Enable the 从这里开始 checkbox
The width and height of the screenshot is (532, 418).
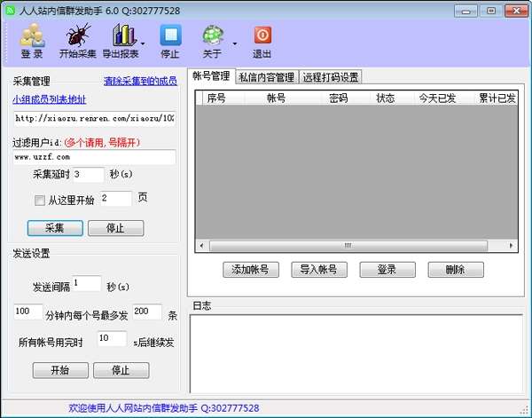click(x=39, y=200)
